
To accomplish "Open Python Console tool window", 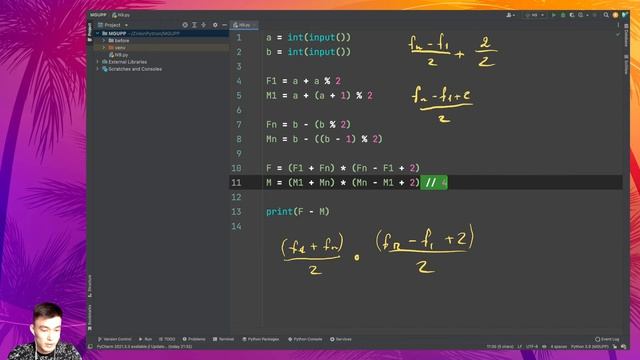I will point(305,339).
